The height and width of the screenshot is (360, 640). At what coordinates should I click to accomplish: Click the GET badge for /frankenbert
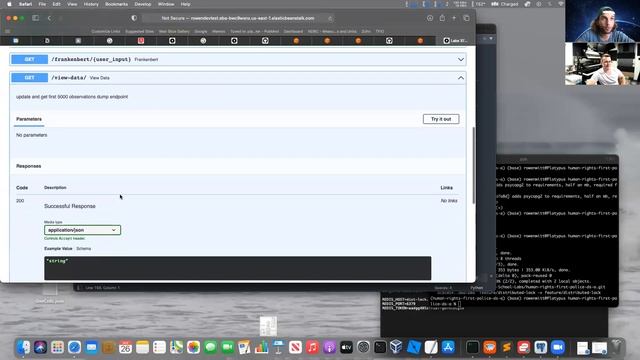click(29, 60)
